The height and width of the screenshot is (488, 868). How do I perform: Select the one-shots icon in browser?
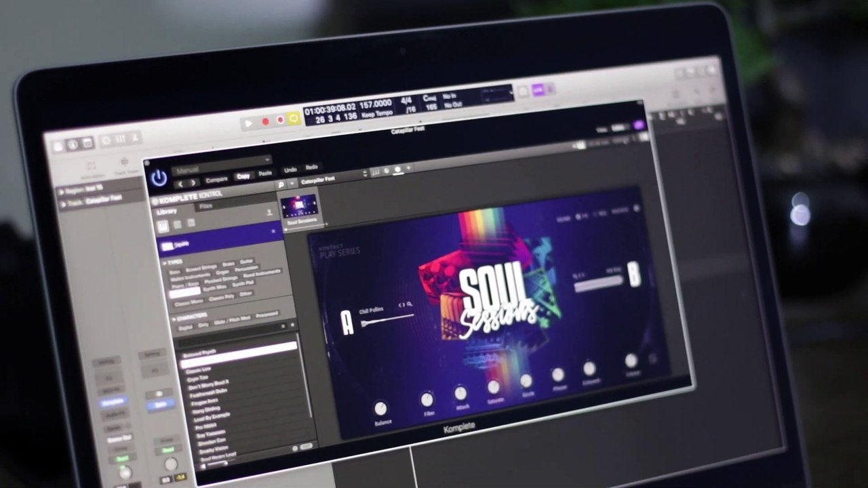point(191,222)
